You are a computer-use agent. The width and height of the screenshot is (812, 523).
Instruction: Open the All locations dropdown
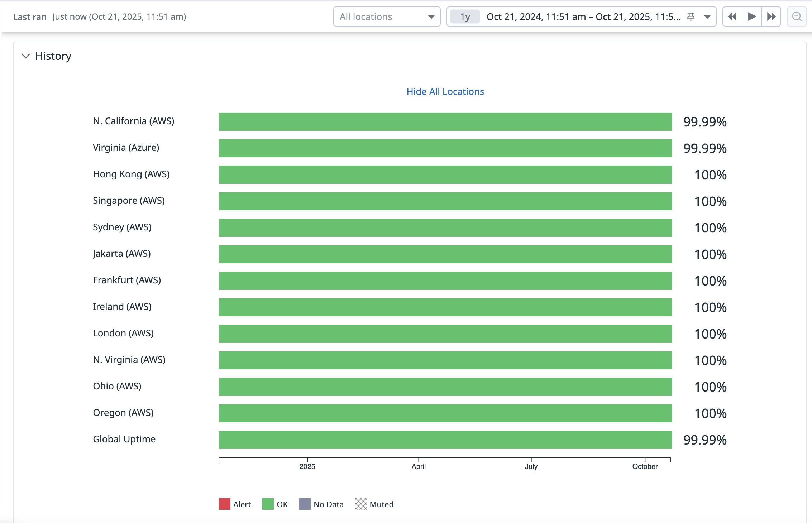[x=387, y=16]
